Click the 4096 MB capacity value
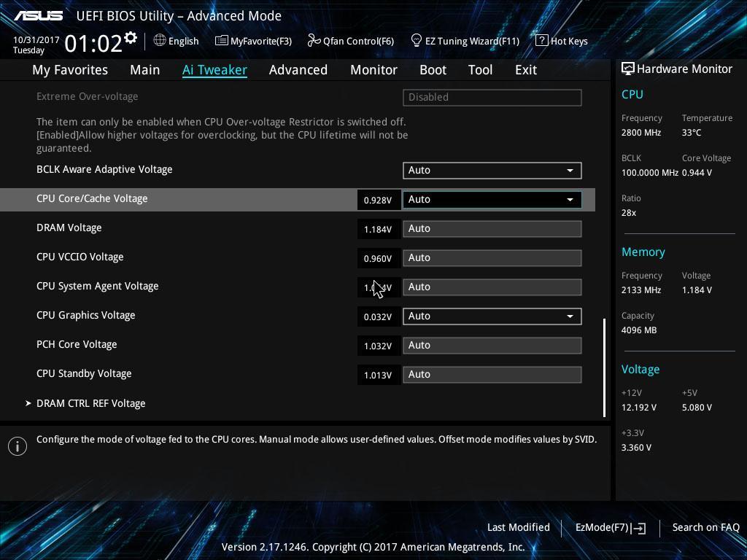 pos(639,330)
